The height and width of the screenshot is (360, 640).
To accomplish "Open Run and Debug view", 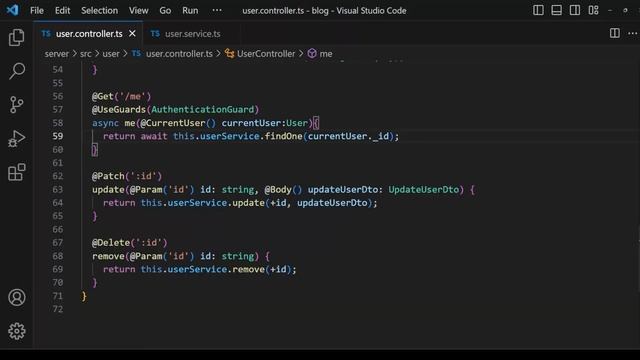I will [16, 138].
